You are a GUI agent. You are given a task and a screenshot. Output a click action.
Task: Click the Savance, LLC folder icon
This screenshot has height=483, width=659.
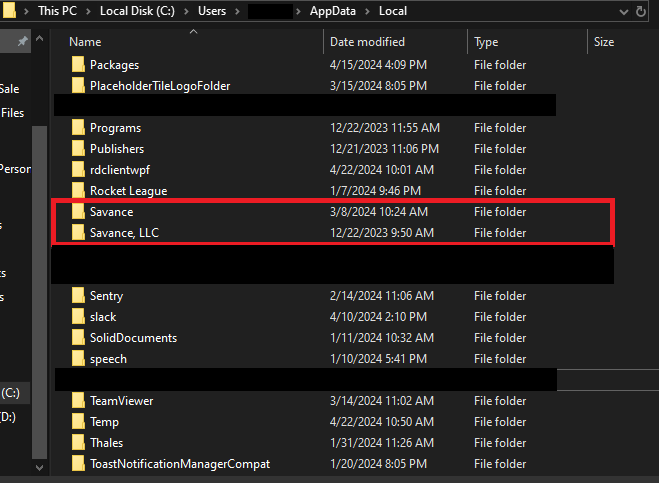tap(78, 233)
